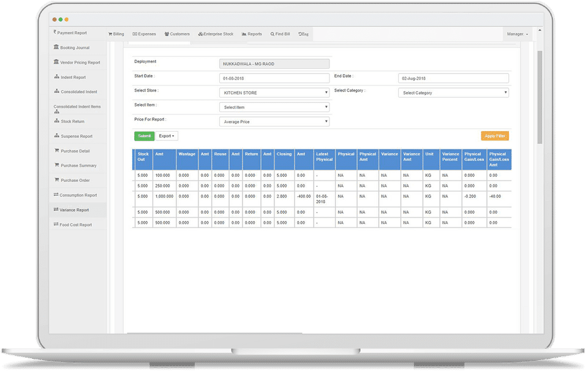Click the cart icon beside Purchase Summary
This screenshot has height=371, width=588.
click(56, 165)
